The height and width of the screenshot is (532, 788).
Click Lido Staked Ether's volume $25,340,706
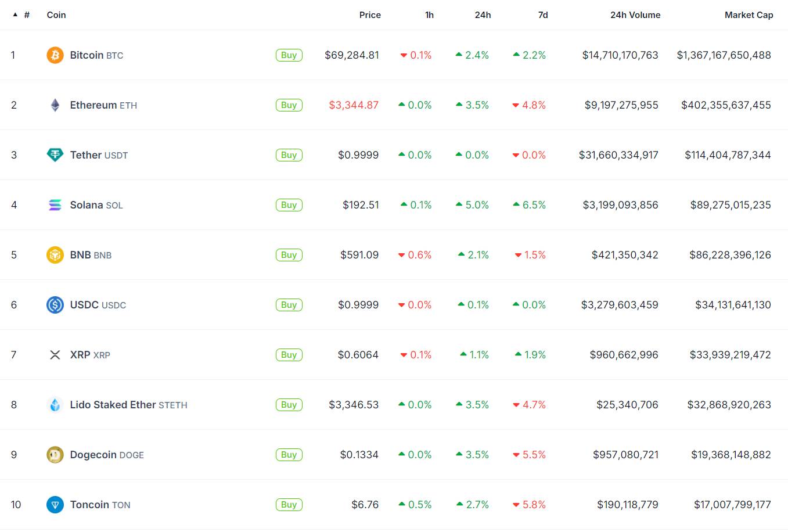click(628, 405)
